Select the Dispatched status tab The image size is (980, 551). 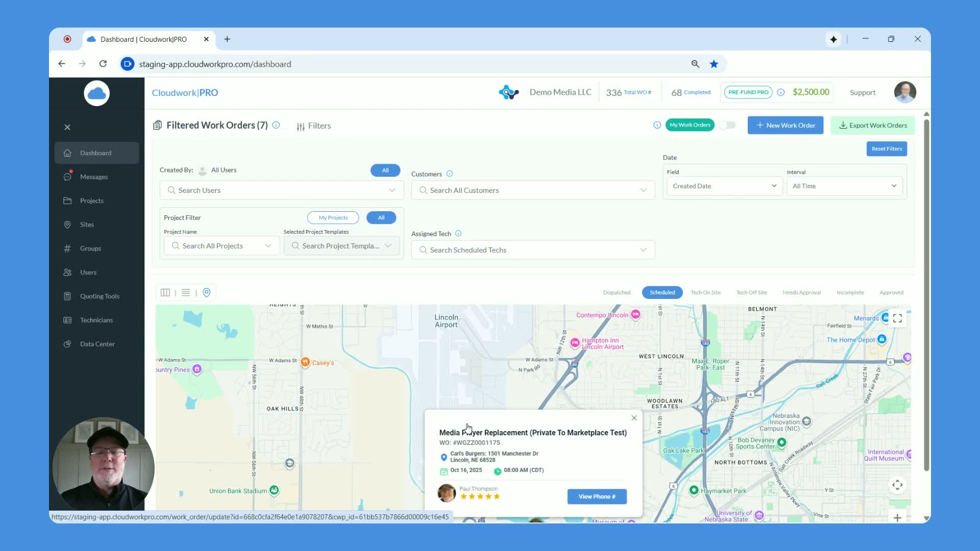point(617,293)
